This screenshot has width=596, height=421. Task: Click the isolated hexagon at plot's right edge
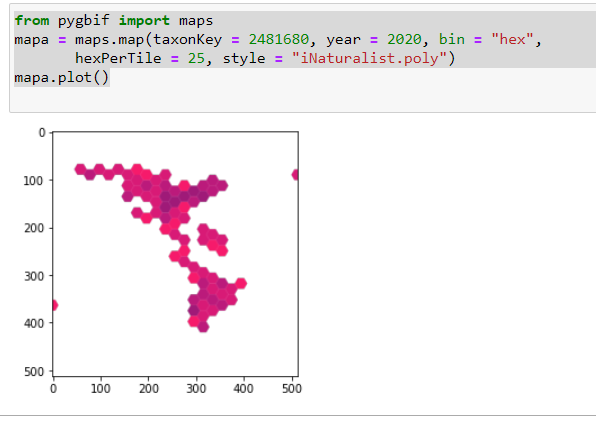295,175
